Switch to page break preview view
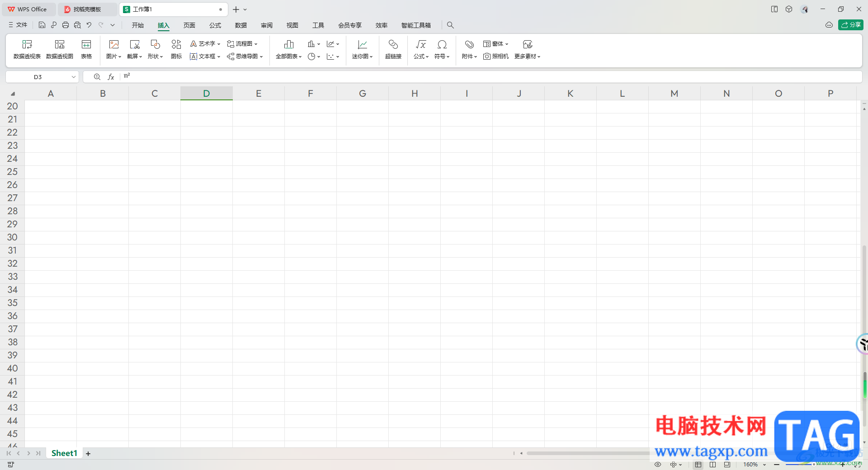The width and height of the screenshot is (868, 470). point(713,465)
